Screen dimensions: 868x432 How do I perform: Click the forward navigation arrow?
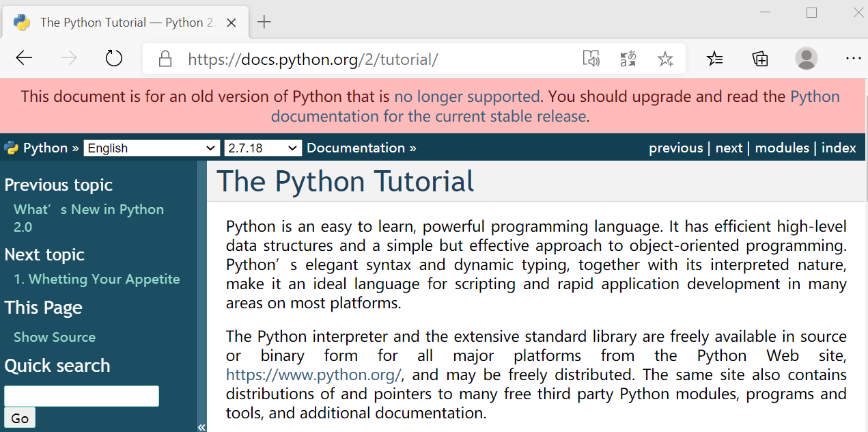pos(69,59)
